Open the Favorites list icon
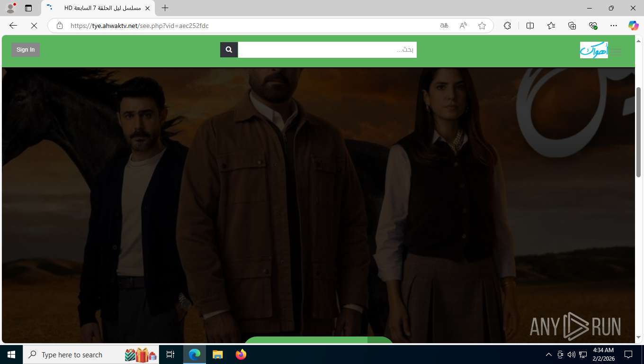This screenshot has height=364, width=644. coord(551,26)
